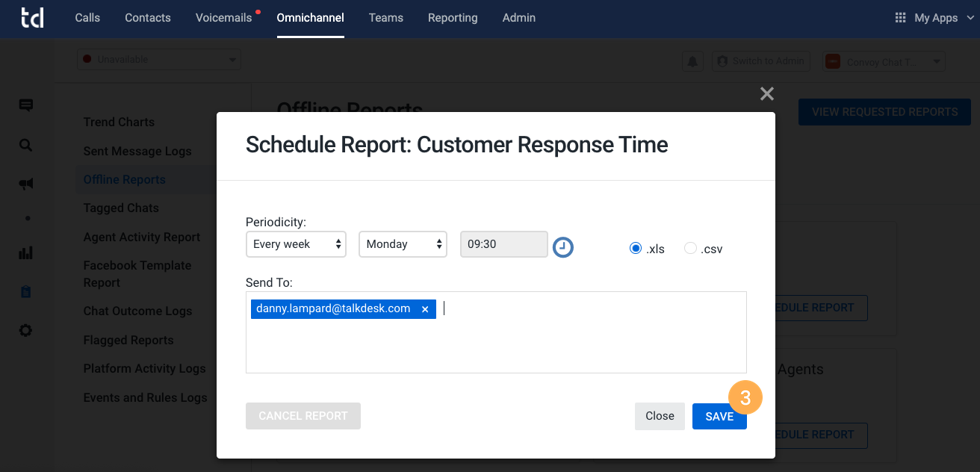Open the My Apps grid icon
The width and height of the screenshot is (980, 472).
(901, 18)
